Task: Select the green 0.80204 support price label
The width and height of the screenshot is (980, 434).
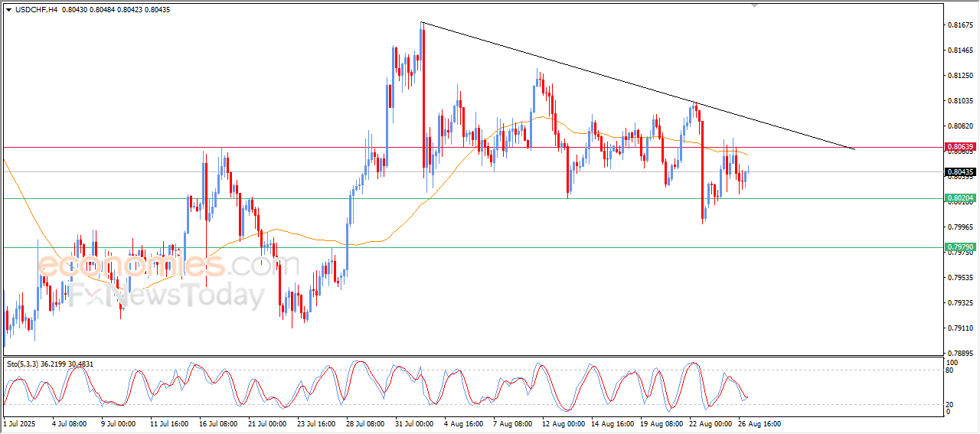Action: [x=959, y=198]
